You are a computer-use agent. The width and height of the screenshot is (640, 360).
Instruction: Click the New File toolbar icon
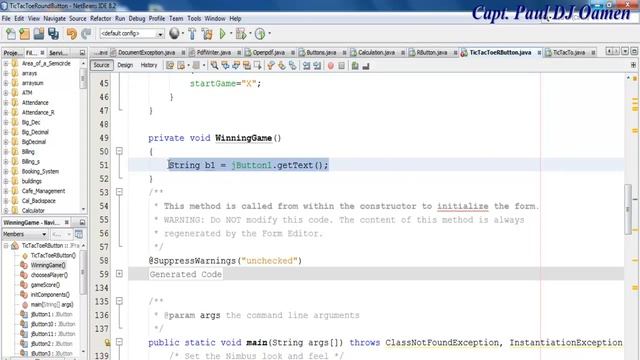pyautogui.click(x=11, y=34)
